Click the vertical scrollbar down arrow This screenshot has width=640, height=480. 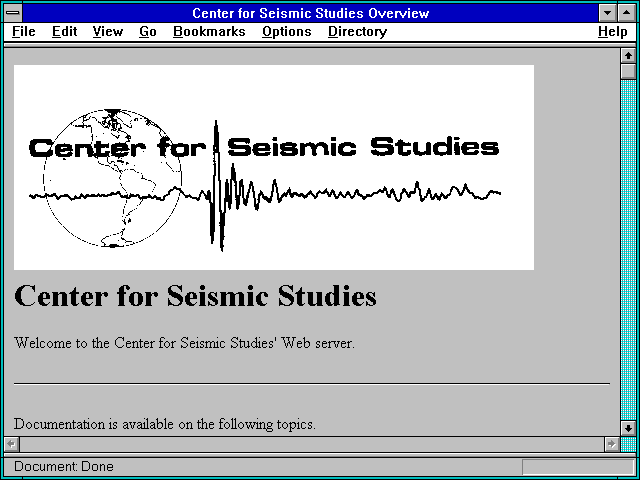(628, 428)
